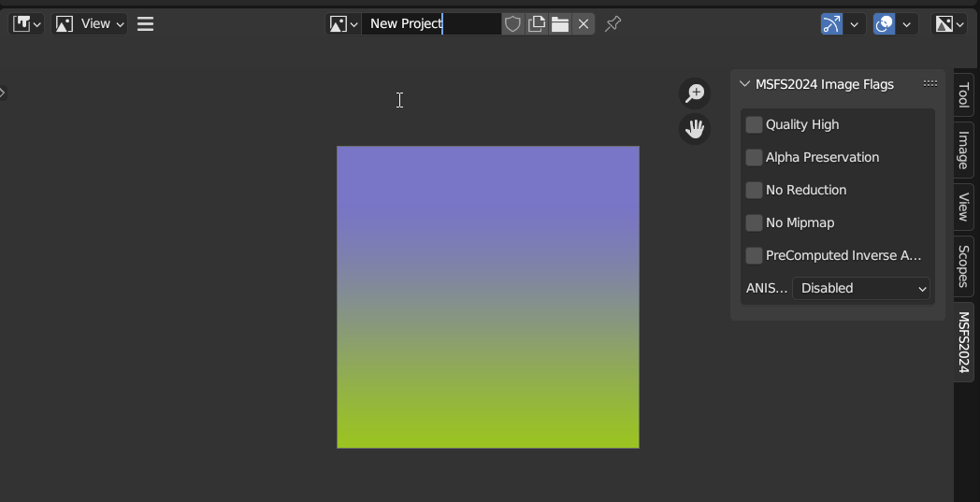Switch to the Image sidebar tab
This screenshot has height=502, width=980.
click(963, 150)
